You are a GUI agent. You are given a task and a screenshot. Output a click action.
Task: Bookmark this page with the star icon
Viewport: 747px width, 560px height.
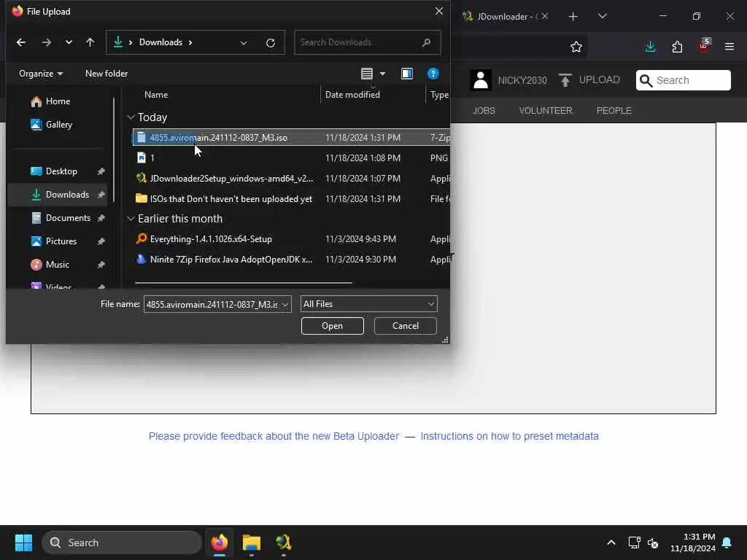576,47
